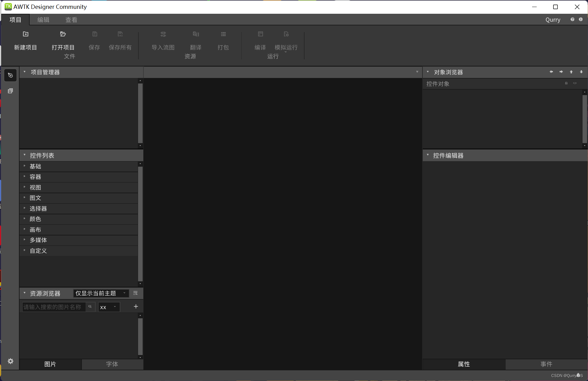Select the 字体 resource tab
588x381 pixels.
tap(112, 364)
